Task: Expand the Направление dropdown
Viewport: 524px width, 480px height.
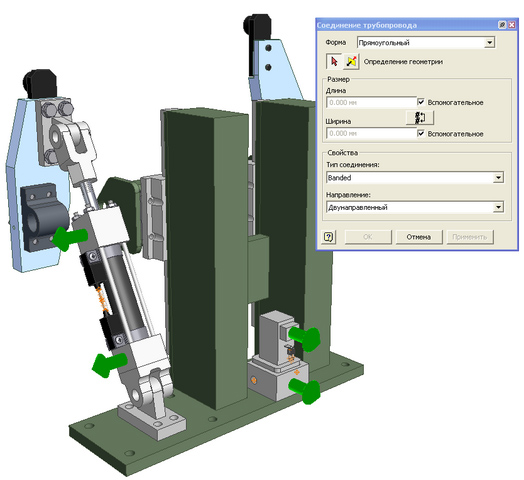Action: pyautogui.click(x=498, y=207)
